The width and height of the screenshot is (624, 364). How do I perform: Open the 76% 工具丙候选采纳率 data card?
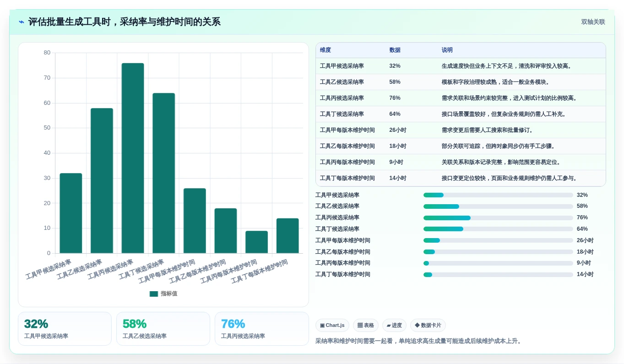click(x=262, y=329)
